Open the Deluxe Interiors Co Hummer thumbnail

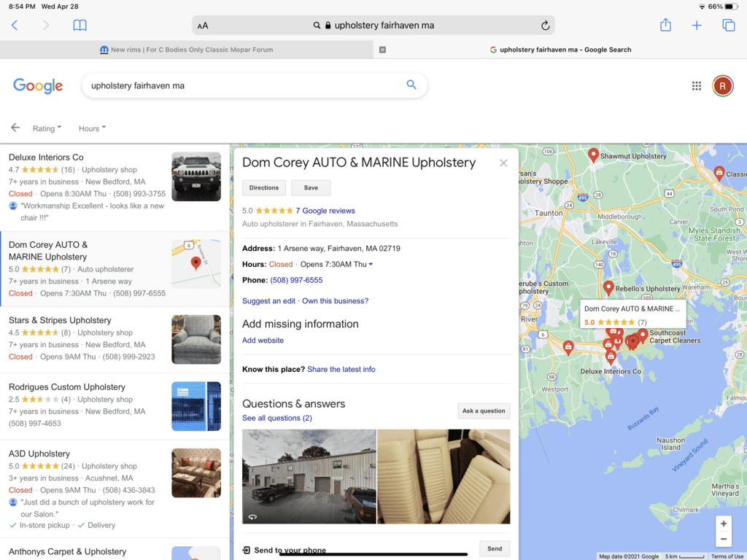[196, 176]
